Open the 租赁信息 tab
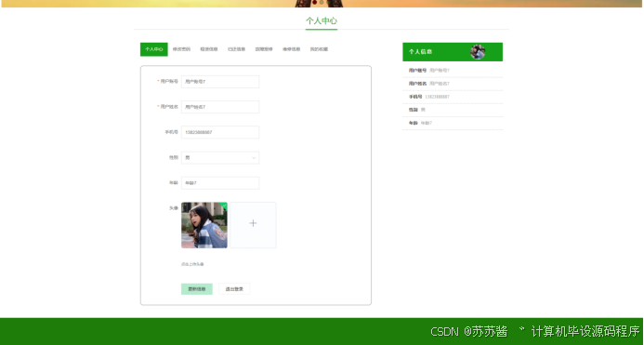Image resolution: width=644 pixels, height=345 pixels. 209,49
